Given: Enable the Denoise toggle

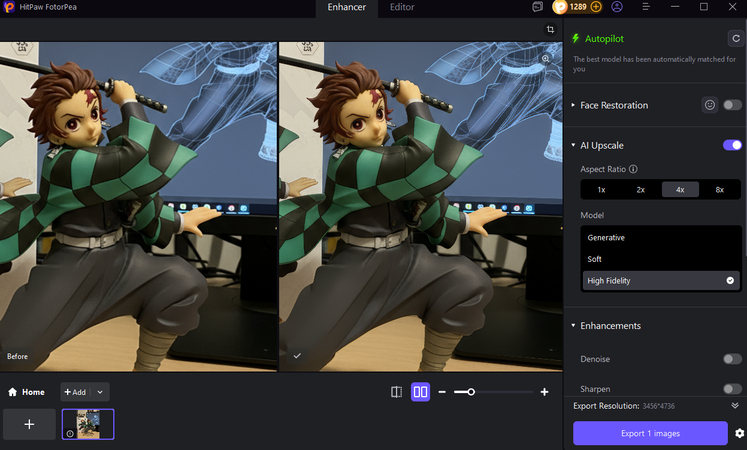Looking at the screenshot, I should tap(732, 359).
